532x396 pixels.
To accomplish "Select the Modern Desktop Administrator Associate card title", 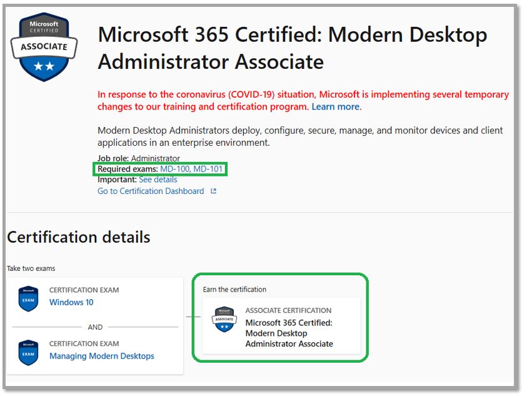I will [x=289, y=333].
